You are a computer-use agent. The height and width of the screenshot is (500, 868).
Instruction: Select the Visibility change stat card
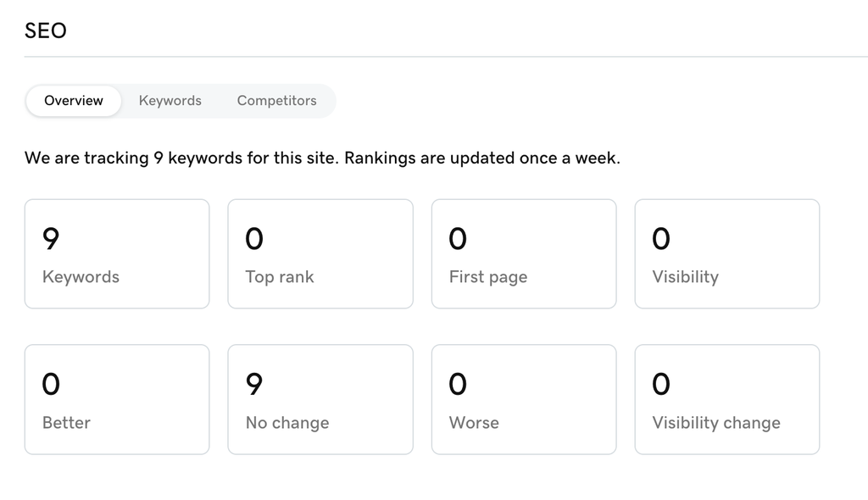[x=727, y=399]
